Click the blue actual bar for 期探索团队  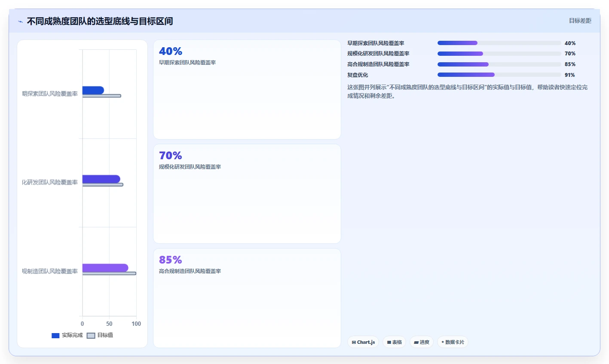[93, 90]
